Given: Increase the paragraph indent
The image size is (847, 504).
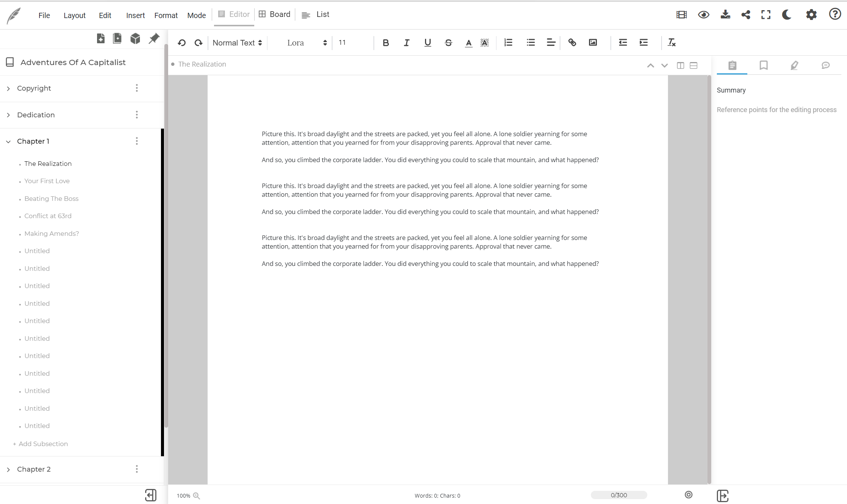Looking at the screenshot, I should point(644,43).
